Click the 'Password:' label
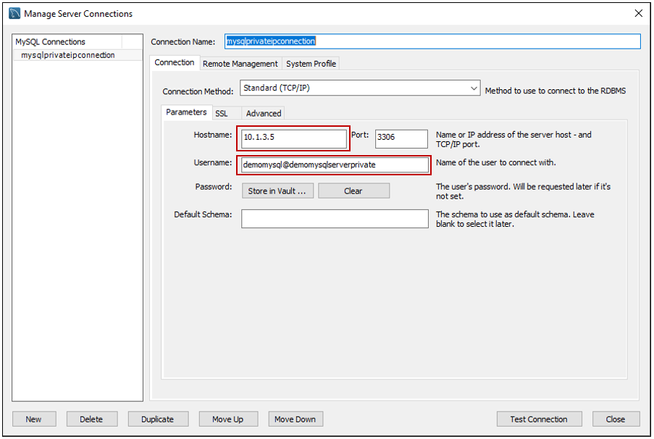 (214, 186)
